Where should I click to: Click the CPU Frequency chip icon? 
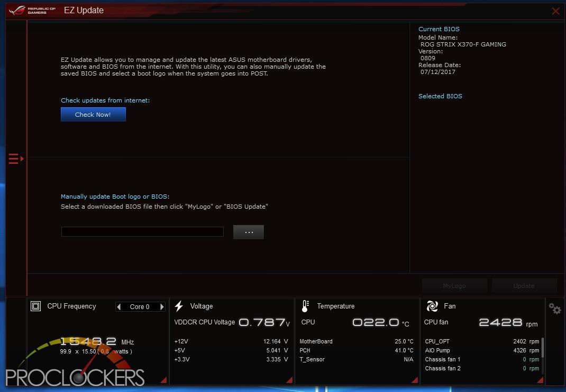coord(36,306)
